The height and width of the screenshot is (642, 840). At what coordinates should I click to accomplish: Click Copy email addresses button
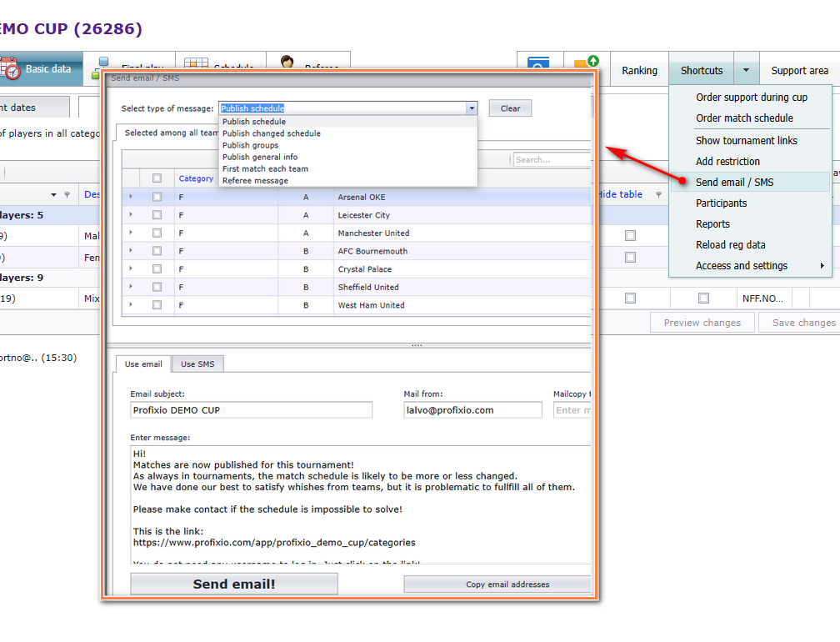coord(498,584)
